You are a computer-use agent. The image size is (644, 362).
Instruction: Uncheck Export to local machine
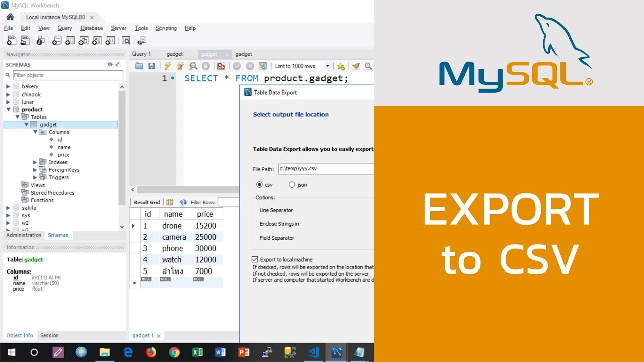[x=255, y=260]
